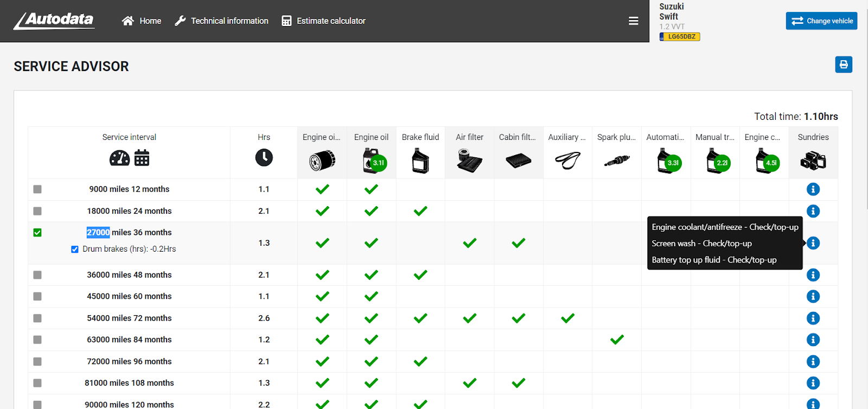Open the Technical information menu
Viewport: 868px width, 409px height.
(x=221, y=21)
